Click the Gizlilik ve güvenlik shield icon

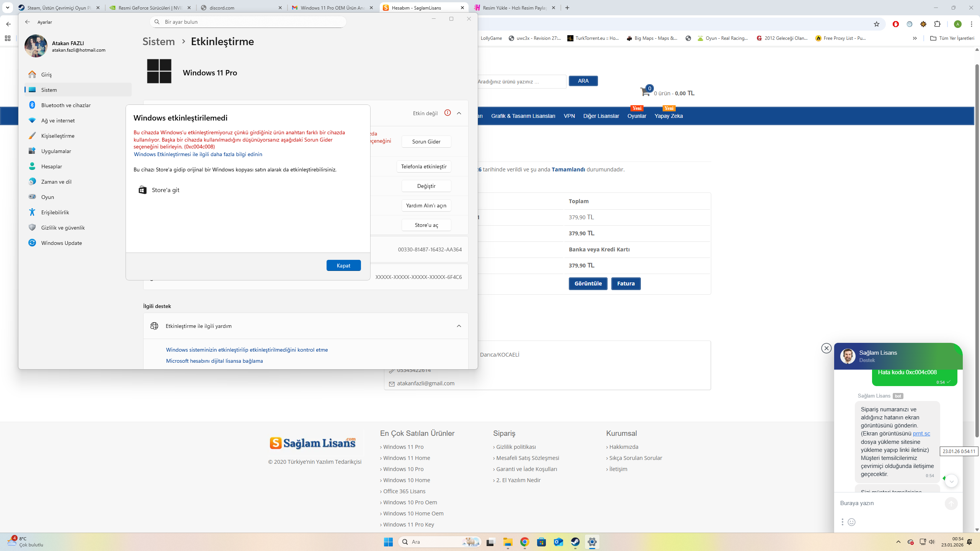pos(32,227)
